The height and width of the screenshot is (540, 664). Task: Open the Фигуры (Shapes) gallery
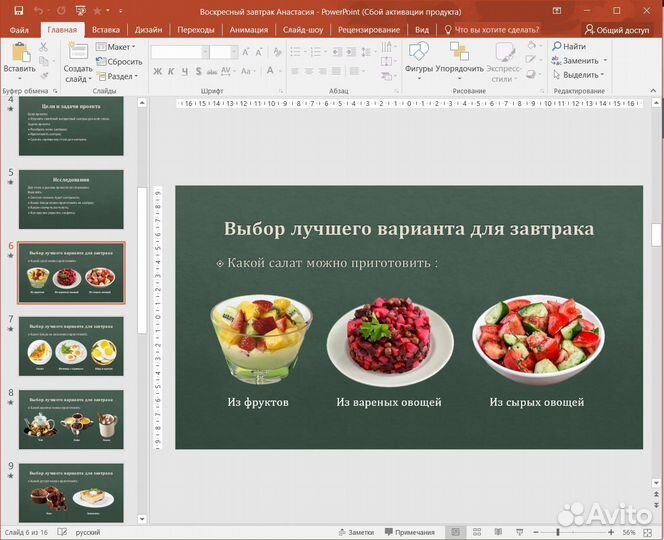point(418,61)
